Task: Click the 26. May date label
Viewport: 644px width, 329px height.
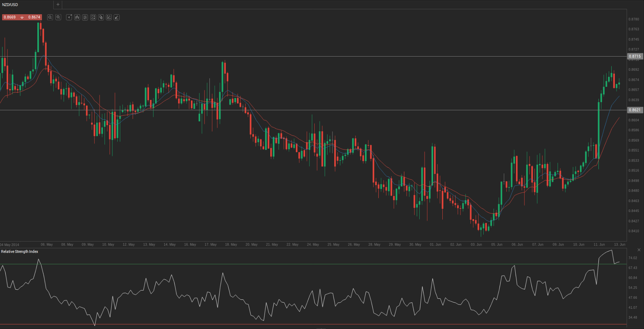Action: (354, 245)
